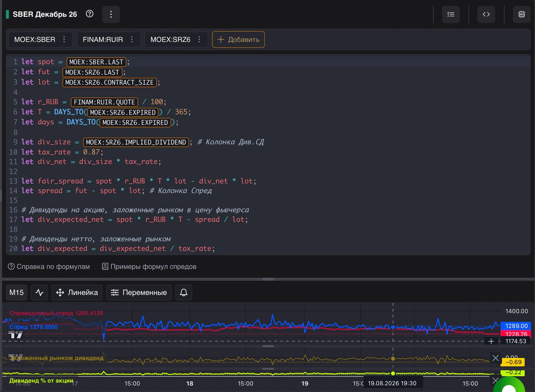Screen dimensions: 535x392
Task: Click the comment 'Колонка Спред' in line 14
Action: (181, 191)
